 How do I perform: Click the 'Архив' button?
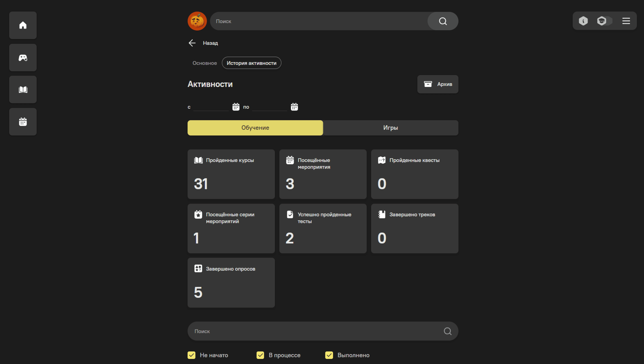(438, 84)
